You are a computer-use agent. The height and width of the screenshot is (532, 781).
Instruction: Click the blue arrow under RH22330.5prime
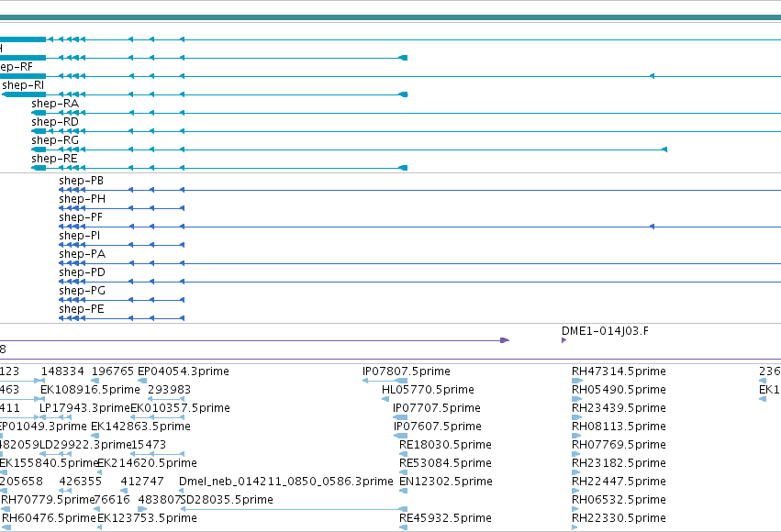tap(575, 527)
